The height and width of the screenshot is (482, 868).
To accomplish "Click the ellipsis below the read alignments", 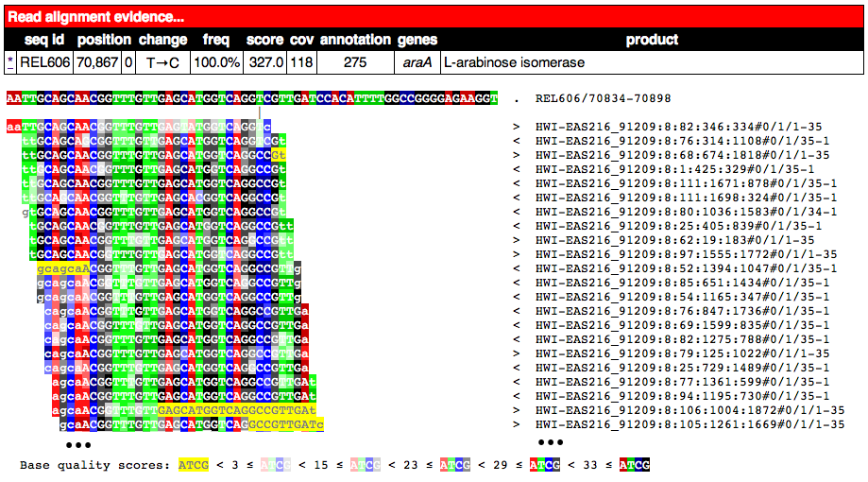I will click(x=77, y=443).
